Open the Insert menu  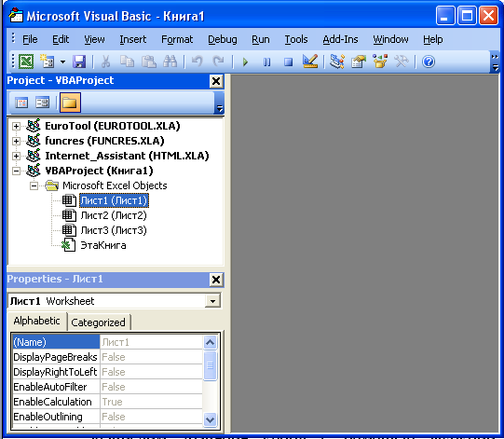click(x=132, y=39)
